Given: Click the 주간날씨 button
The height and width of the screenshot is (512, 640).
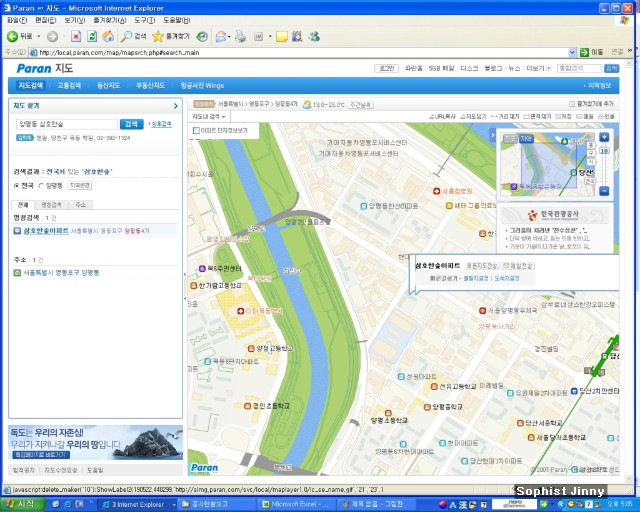Looking at the screenshot, I should point(360,105).
